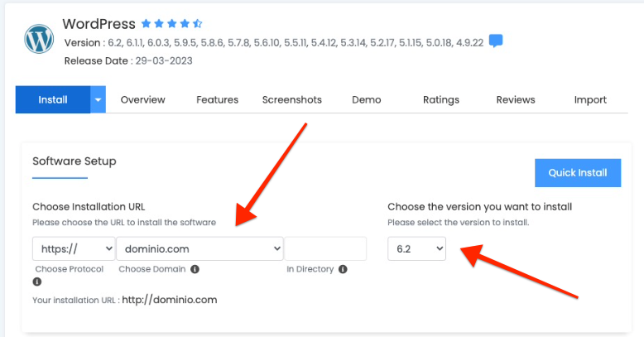Open the 6.2 version dropdown
Screen dimensions: 644x337
pyautogui.click(x=417, y=248)
